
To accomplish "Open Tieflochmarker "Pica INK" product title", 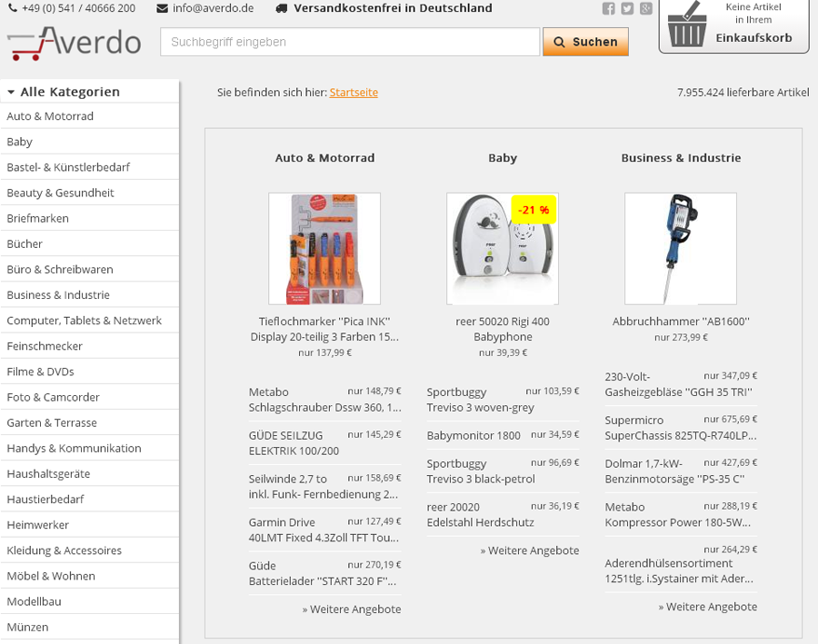I will (x=324, y=329).
